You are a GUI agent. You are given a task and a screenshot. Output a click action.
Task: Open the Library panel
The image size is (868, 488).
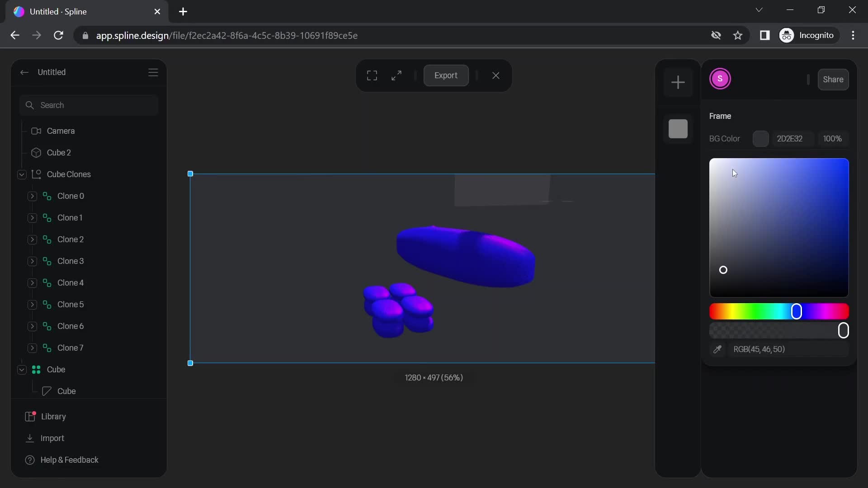click(x=53, y=415)
